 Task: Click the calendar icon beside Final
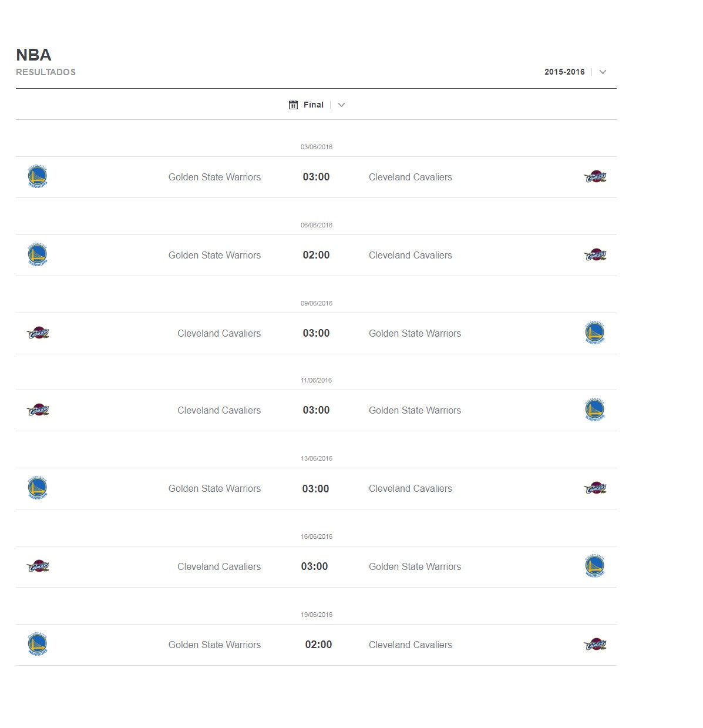293,105
